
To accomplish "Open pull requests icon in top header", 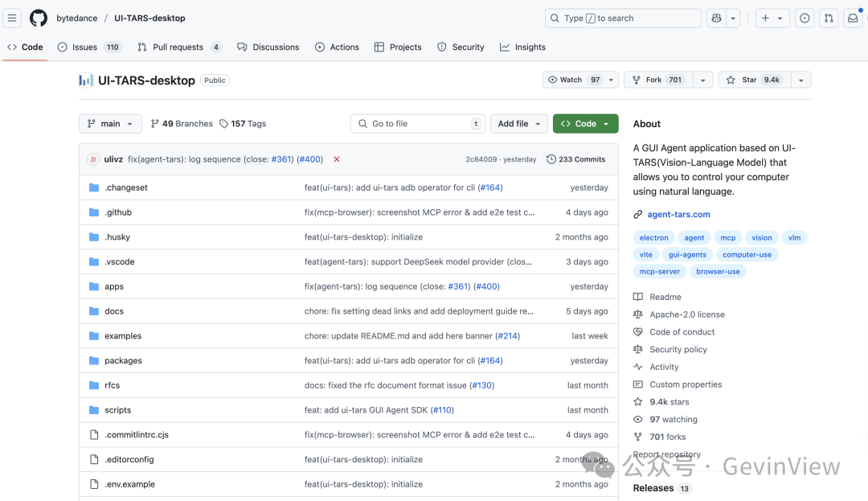I will tap(829, 18).
